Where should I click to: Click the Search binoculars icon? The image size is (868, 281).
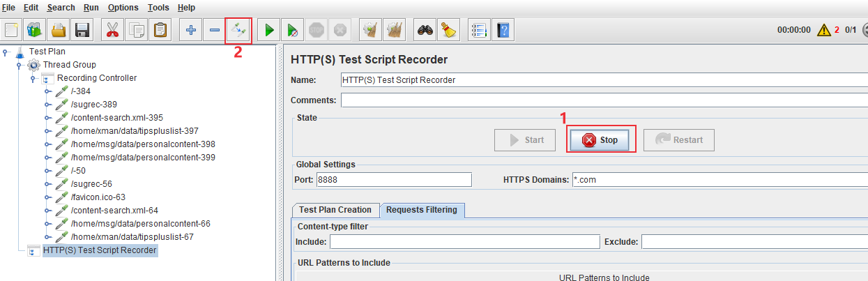coord(425,30)
